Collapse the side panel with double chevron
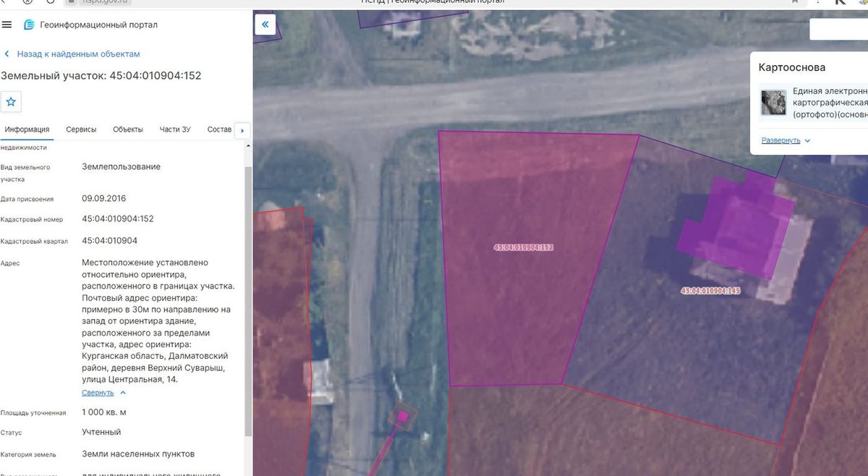This screenshot has width=868, height=476. [265, 25]
